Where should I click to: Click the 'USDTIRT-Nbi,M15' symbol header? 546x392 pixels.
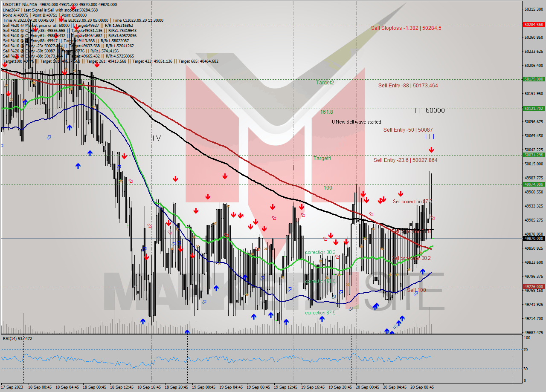(20, 4)
